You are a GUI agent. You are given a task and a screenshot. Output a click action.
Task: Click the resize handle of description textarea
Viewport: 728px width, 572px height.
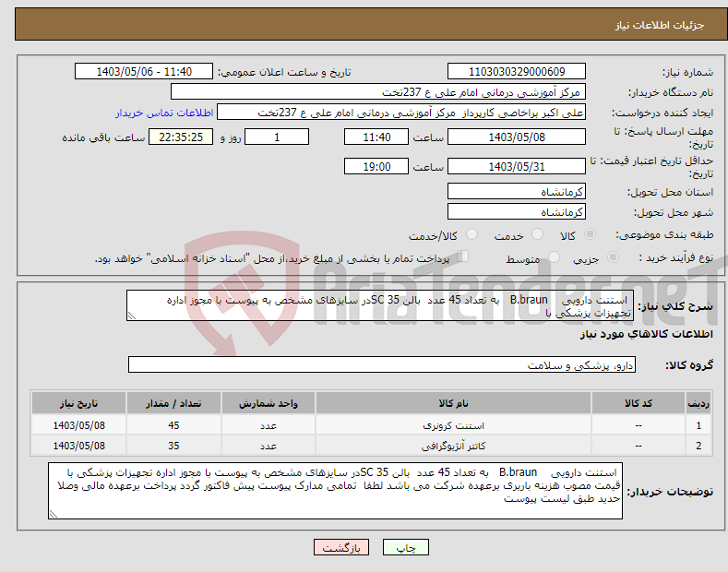point(132,316)
